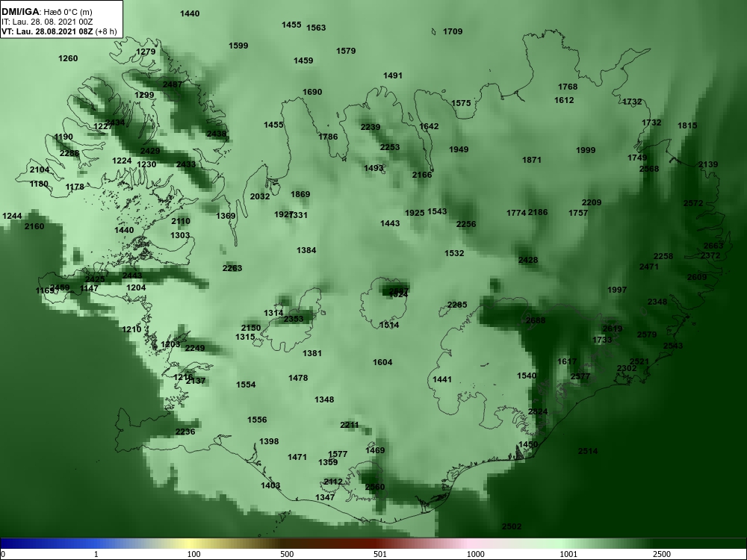Click the map value 2663
The image size is (747, 560).
click(x=713, y=246)
